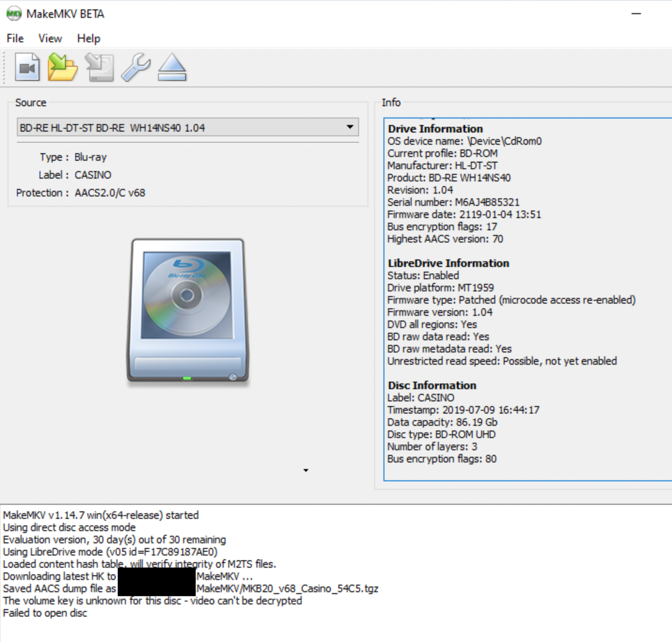This screenshot has height=642, width=672.
Task: Click 'Number of layers: 3' line
Action: (432, 446)
